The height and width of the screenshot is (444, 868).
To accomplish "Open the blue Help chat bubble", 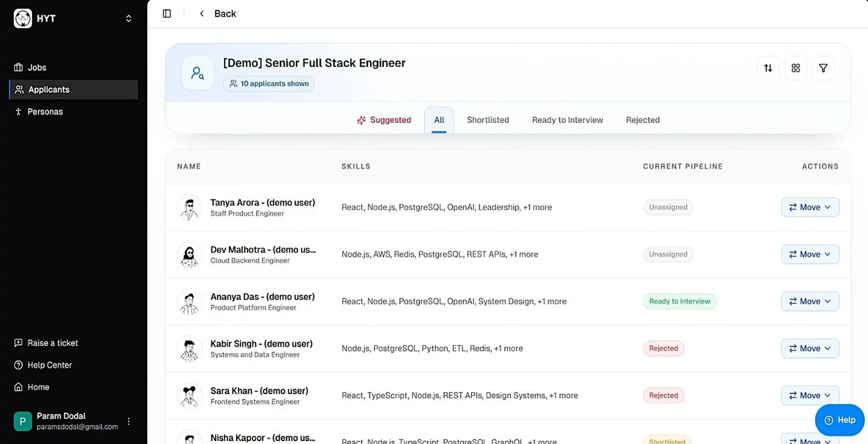I will [x=839, y=420].
